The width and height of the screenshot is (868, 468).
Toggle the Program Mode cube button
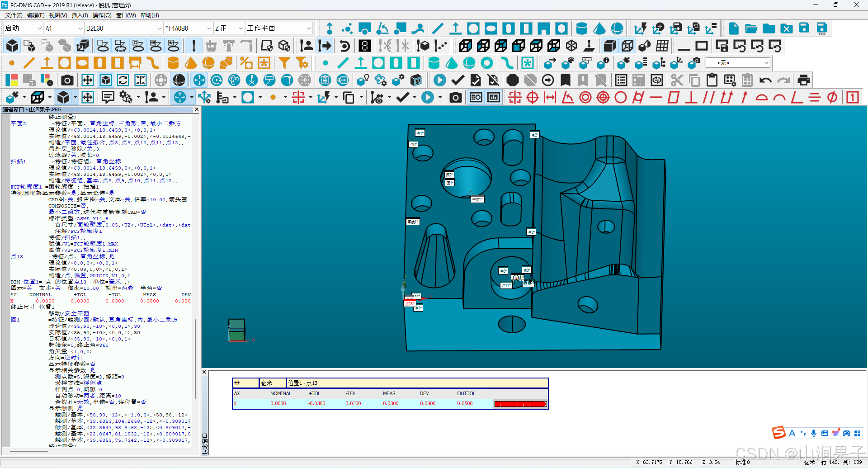[x=12, y=46]
